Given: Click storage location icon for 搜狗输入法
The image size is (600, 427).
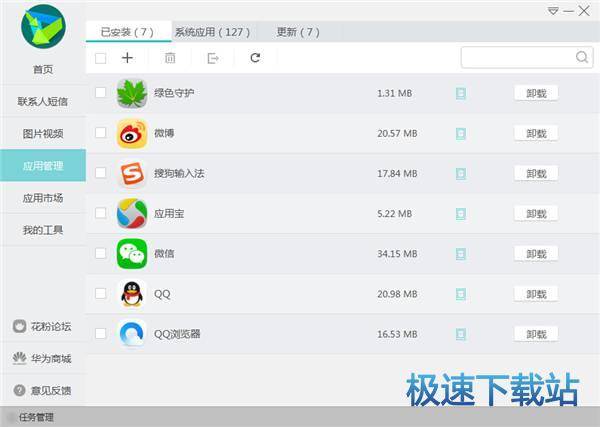Looking at the screenshot, I should point(461,174).
